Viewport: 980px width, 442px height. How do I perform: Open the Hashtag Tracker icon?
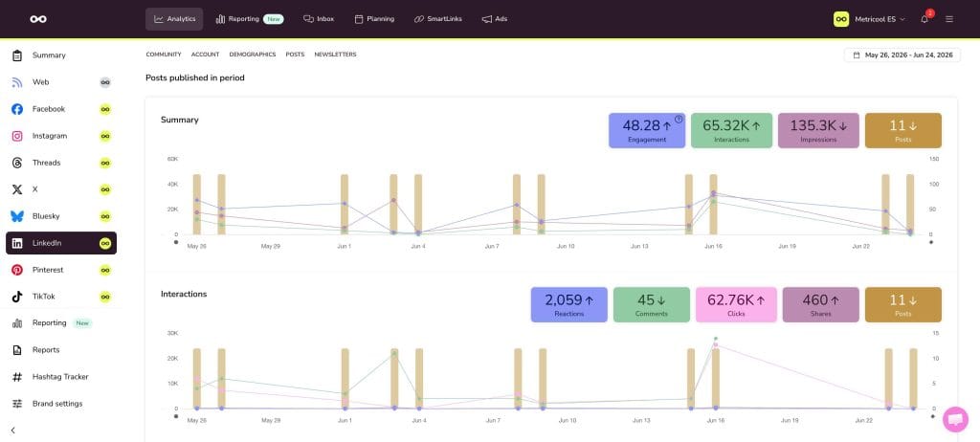tap(17, 377)
